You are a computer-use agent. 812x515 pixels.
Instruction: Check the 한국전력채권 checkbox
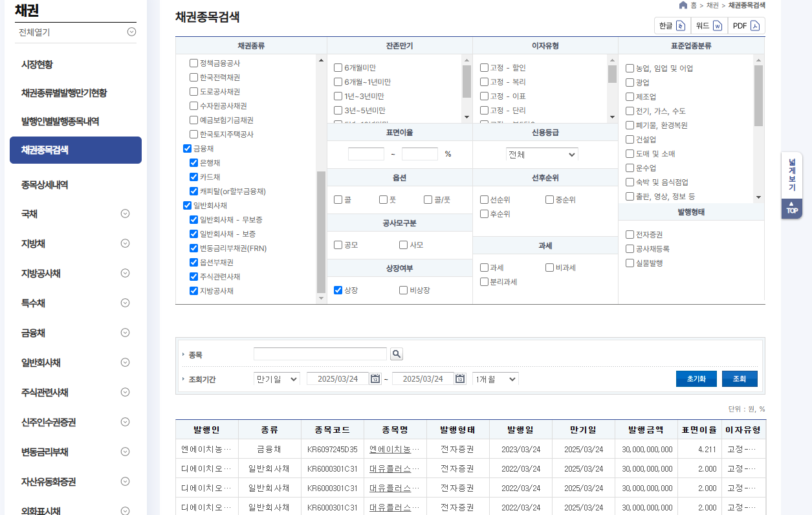tap(193, 78)
